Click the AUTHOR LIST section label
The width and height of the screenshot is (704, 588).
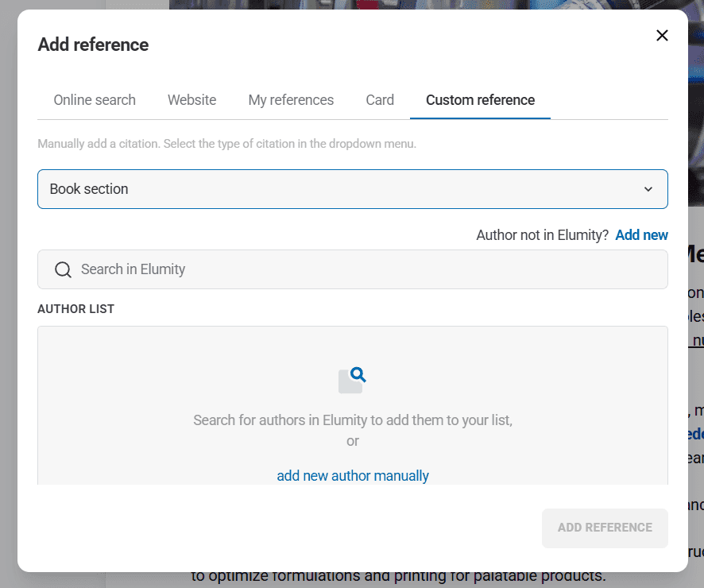(76, 309)
